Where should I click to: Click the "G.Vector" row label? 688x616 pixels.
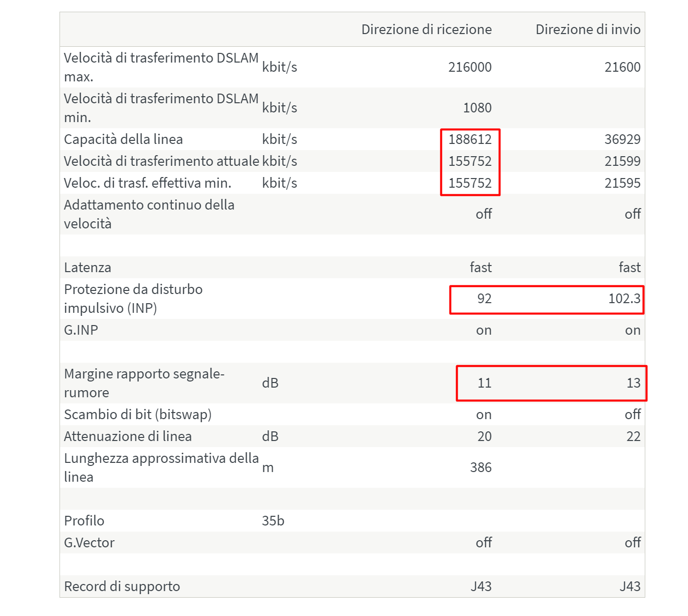(89, 543)
